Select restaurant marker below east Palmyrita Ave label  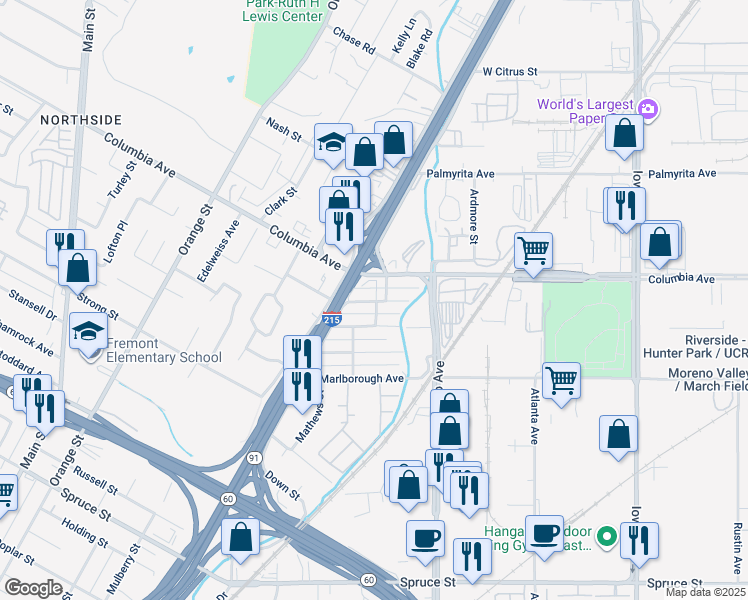[x=626, y=207]
